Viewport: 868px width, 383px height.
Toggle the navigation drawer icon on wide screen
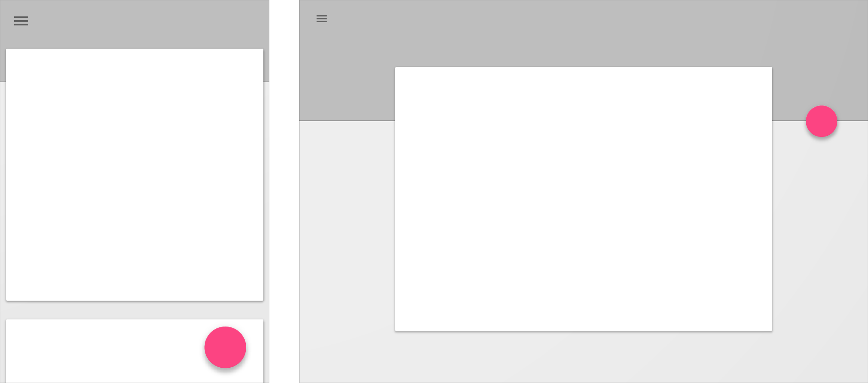(x=321, y=19)
